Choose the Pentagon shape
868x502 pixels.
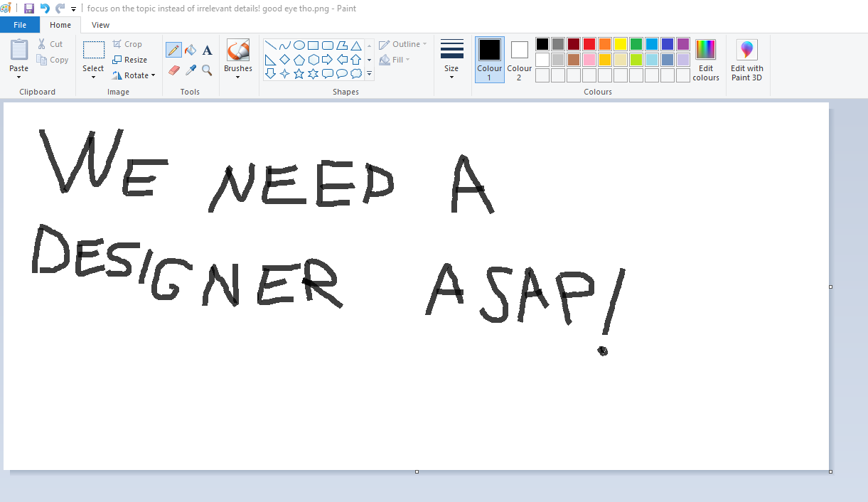(x=299, y=60)
